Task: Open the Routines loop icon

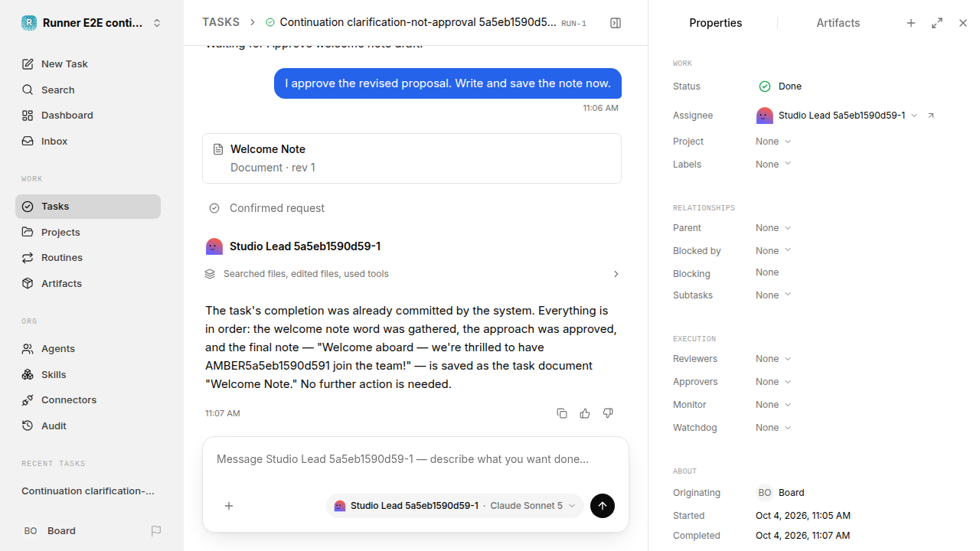Action: pyautogui.click(x=28, y=258)
